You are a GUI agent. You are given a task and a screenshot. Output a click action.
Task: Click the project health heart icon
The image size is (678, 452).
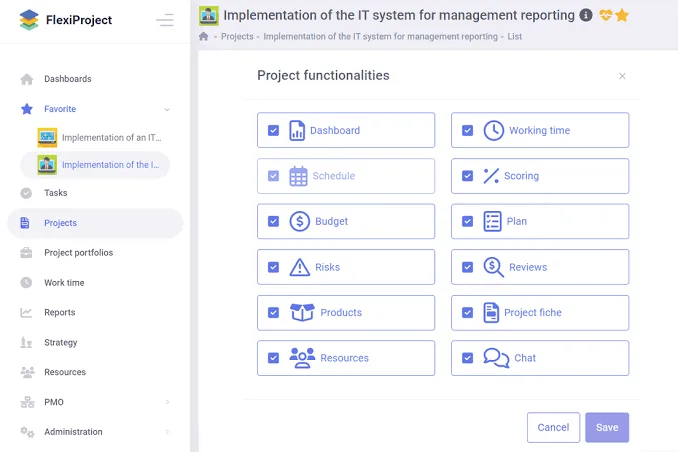point(605,16)
